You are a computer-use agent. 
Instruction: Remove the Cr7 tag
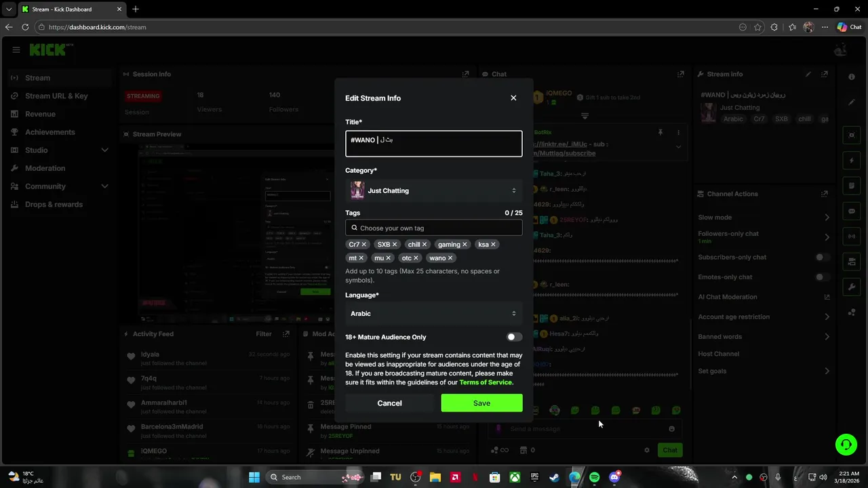pos(363,245)
